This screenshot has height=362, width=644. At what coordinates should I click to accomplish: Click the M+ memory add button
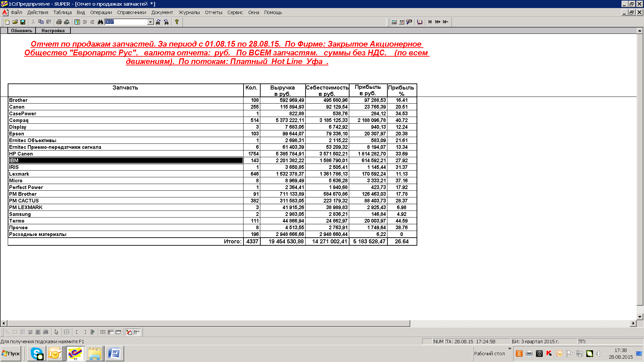[x=437, y=22]
